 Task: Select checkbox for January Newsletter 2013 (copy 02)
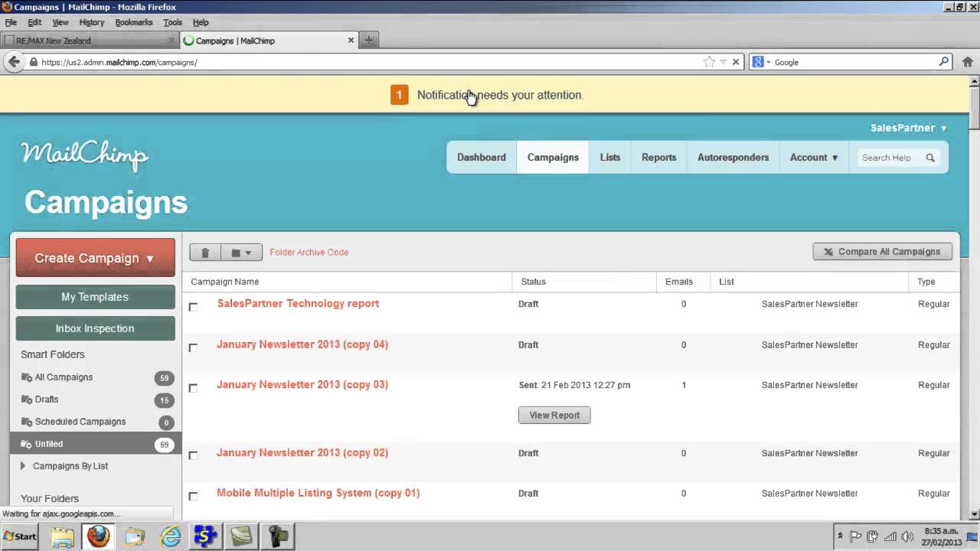[x=193, y=455]
